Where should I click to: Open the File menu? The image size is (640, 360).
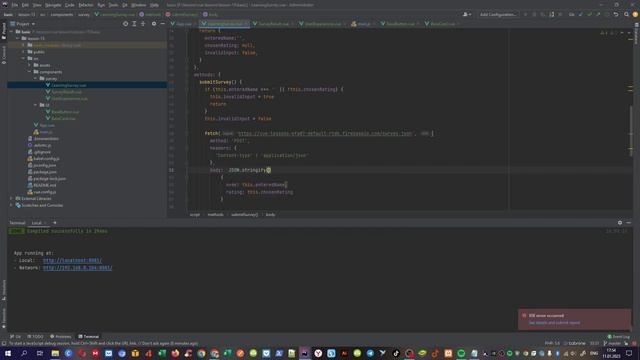pos(15,5)
